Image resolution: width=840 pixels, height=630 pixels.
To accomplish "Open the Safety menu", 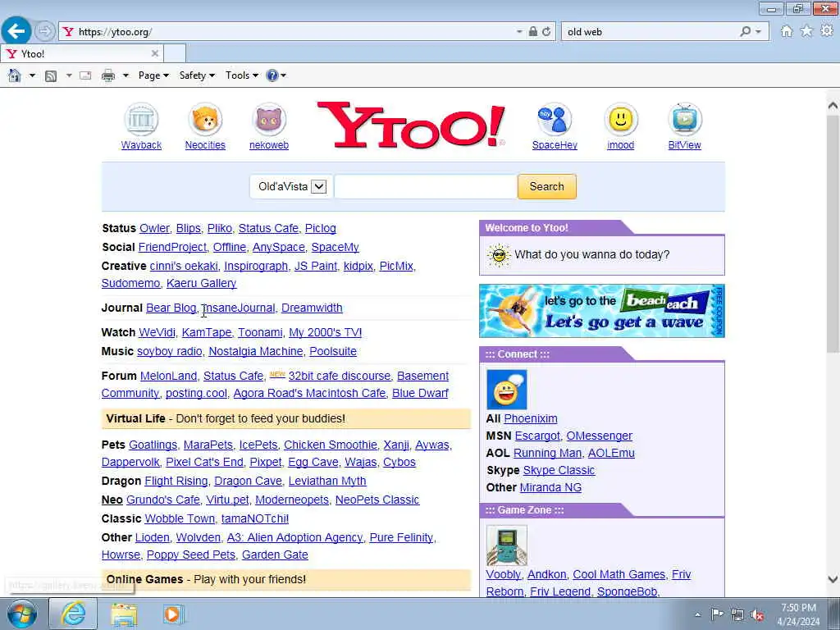I will click(x=197, y=75).
